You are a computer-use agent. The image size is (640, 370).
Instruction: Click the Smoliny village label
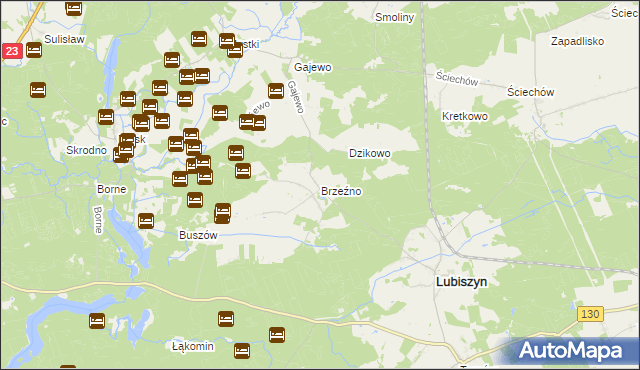click(395, 17)
